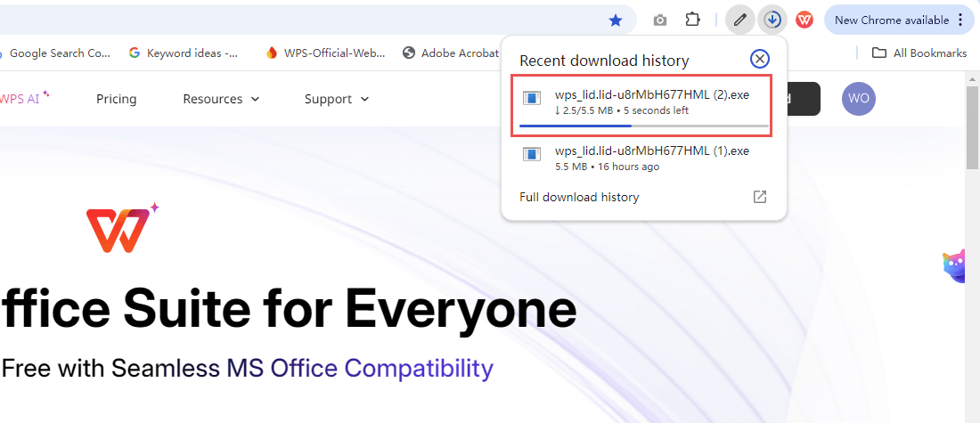Click the wps_lid (2).exe file icon
The width and height of the screenshot is (980, 423).
(x=532, y=97)
